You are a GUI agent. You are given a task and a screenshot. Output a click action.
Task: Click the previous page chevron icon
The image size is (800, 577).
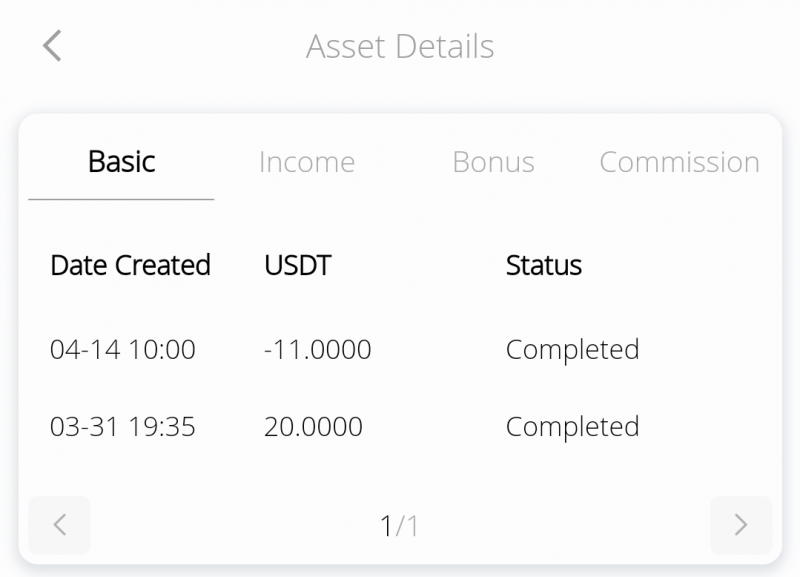tap(59, 525)
